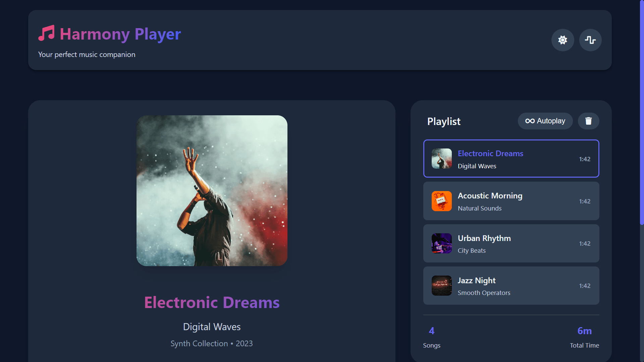
Task: Click the Electronic Dreams album thumbnail in playlist
Action: click(441, 159)
